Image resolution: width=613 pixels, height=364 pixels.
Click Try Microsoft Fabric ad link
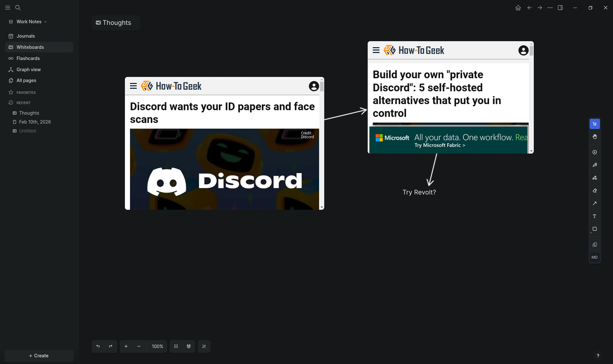(440, 145)
